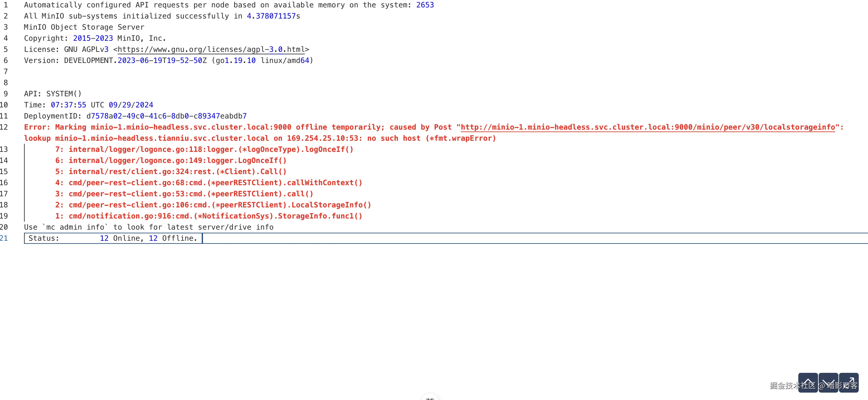
Task: Click the DeploymentID line text
Action: [x=135, y=116]
